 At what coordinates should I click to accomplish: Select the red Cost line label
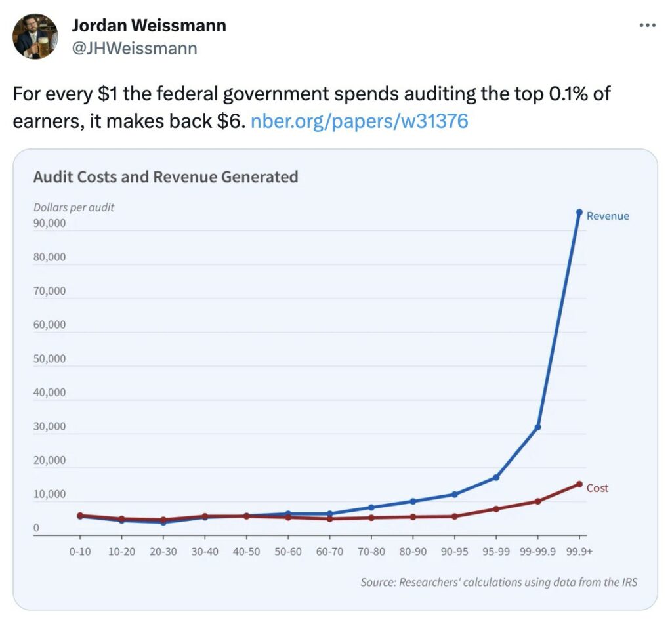pos(597,488)
